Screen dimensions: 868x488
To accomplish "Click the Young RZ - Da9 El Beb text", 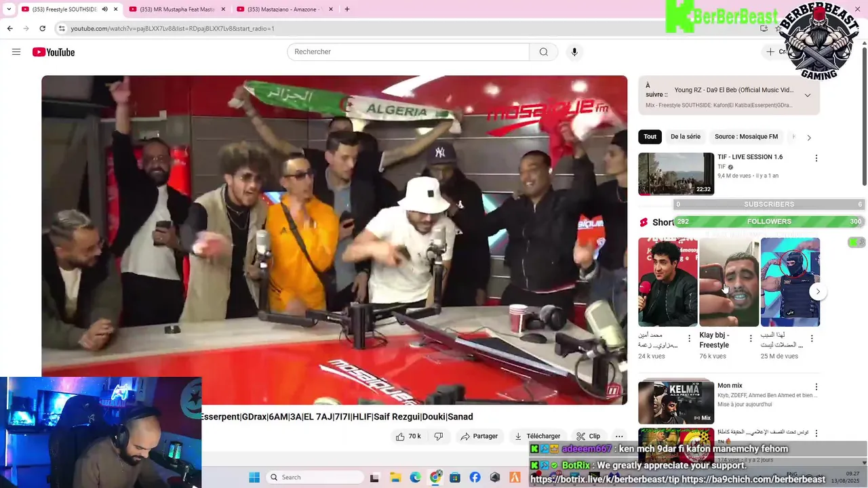I will (x=733, y=90).
